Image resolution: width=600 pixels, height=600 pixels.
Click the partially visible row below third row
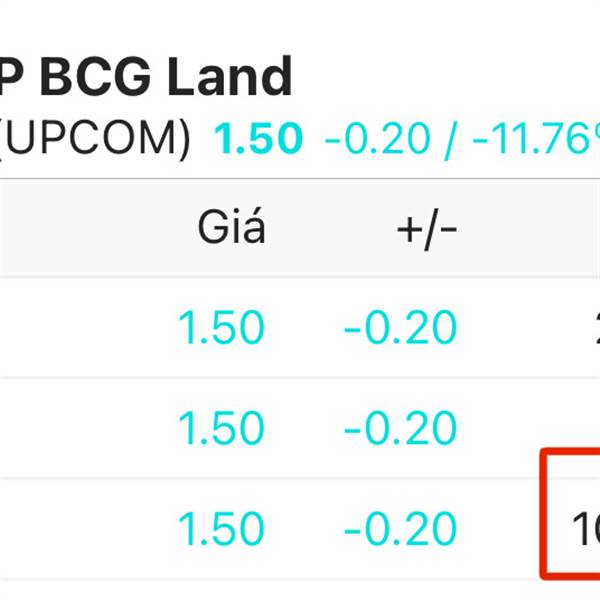coord(300,591)
